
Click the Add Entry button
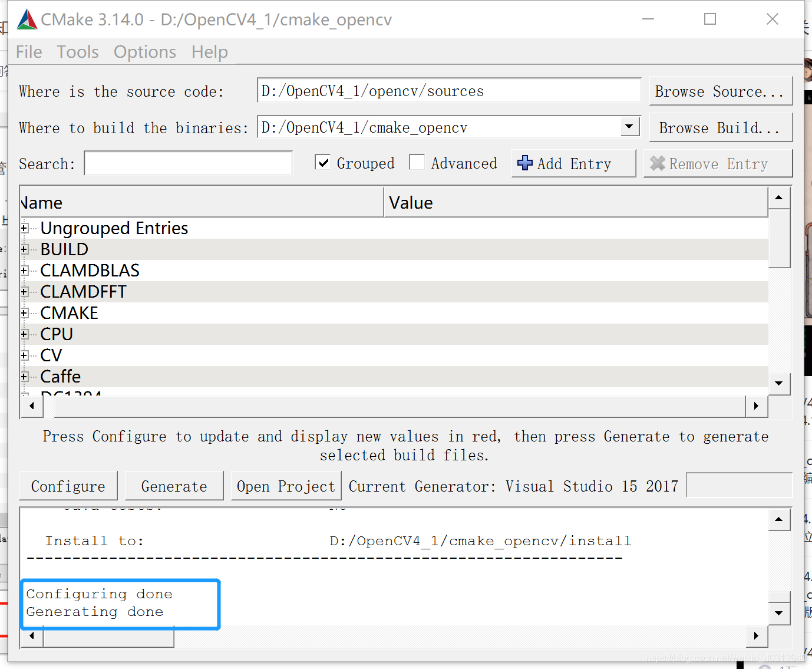(573, 163)
